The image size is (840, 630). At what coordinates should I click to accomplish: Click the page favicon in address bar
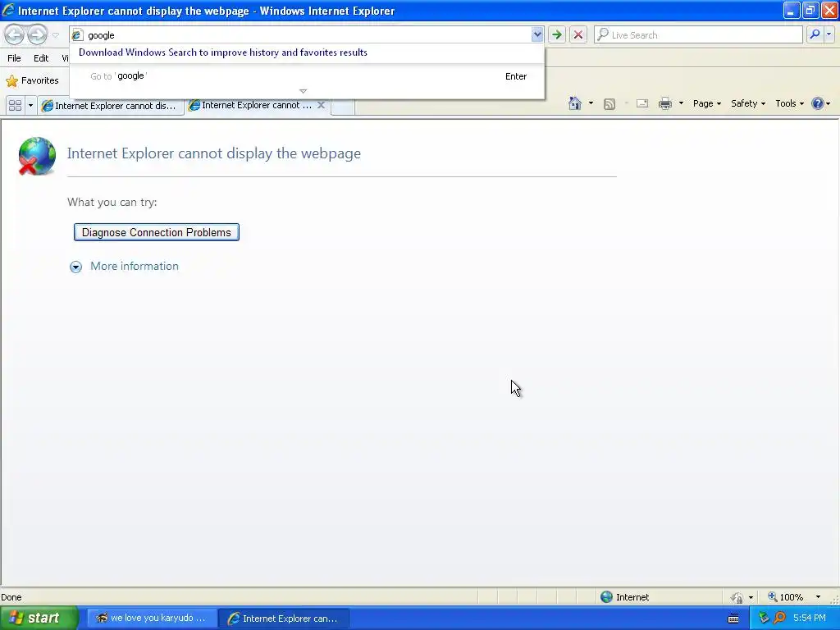tap(77, 34)
